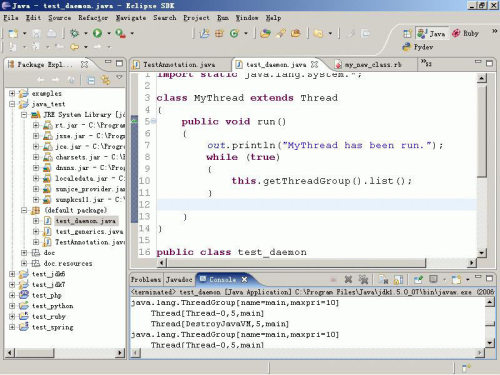Maximize the Package Explorer panel

[119, 63]
